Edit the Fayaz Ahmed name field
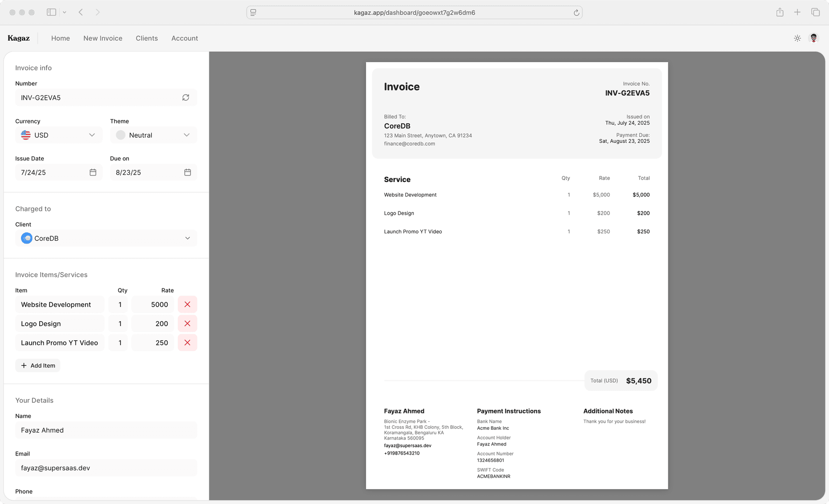Image resolution: width=829 pixels, height=504 pixels. [106, 430]
